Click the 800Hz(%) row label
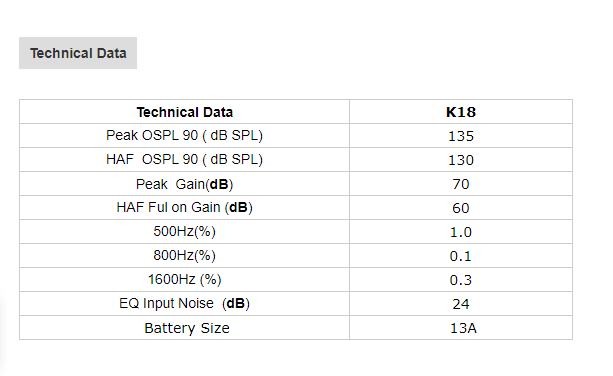The height and width of the screenshot is (376, 613). [185, 256]
